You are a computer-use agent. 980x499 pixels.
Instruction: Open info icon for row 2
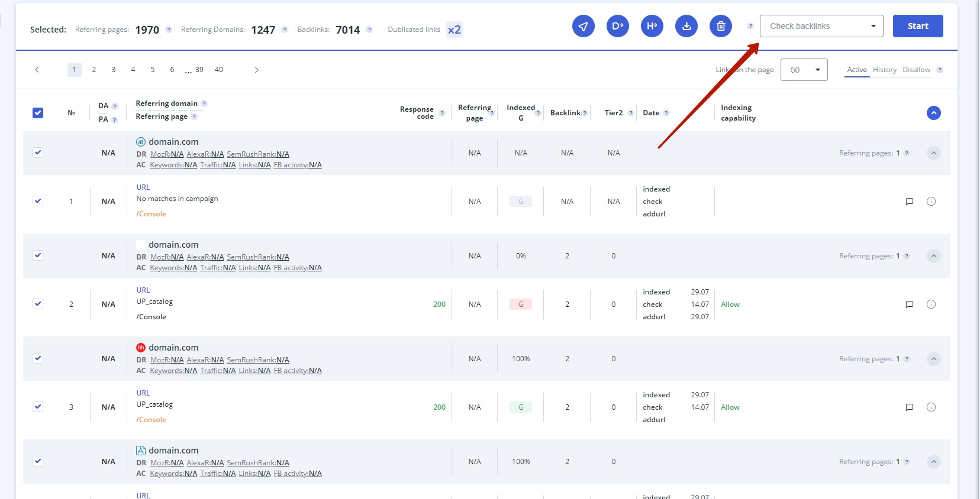click(931, 304)
